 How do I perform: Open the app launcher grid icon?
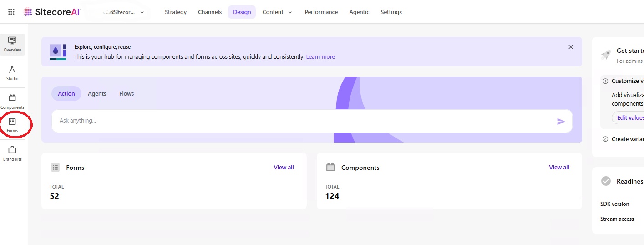(11, 12)
